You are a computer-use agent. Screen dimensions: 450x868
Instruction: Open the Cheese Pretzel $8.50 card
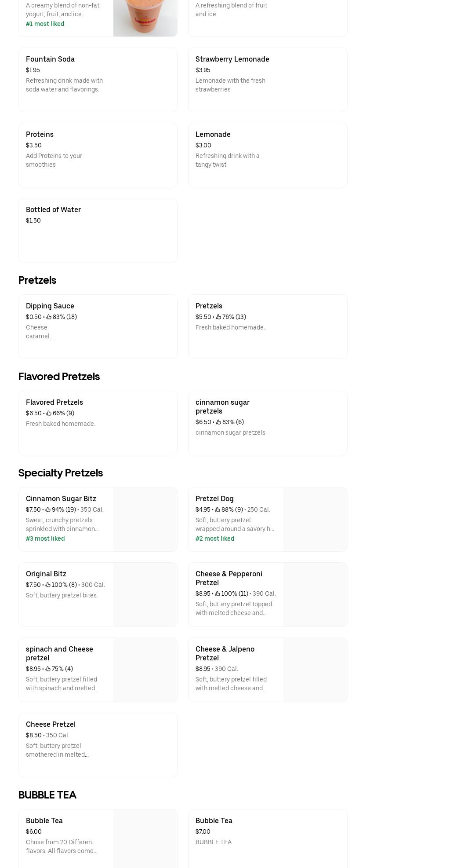point(98,744)
